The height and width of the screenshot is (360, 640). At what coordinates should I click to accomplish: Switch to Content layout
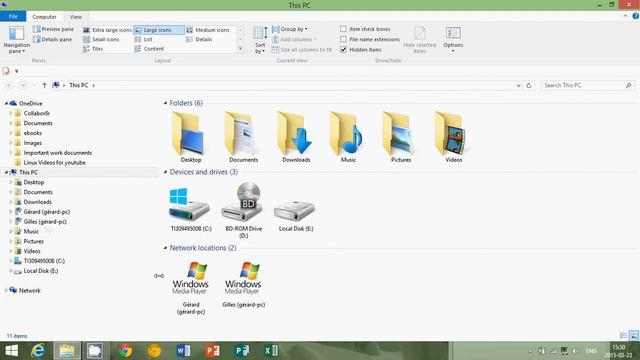pos(149,49)
